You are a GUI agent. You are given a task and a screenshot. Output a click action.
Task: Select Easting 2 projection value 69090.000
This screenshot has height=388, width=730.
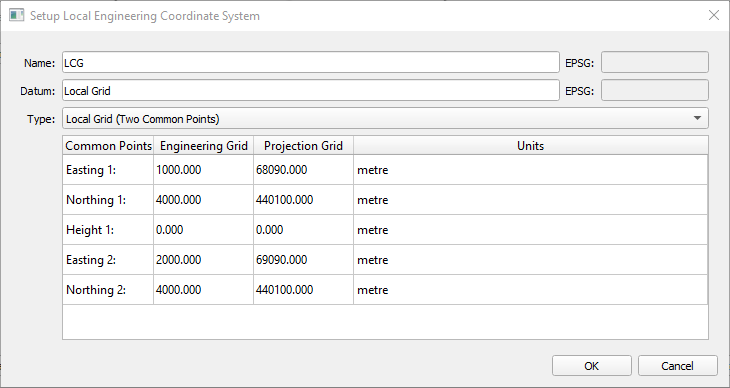tap(303, 259)
